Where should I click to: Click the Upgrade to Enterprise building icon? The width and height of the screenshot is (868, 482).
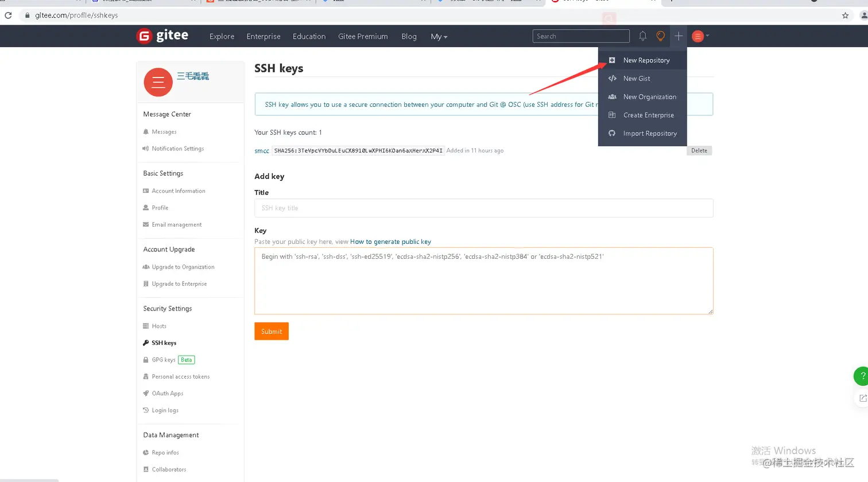coord(146,283)
